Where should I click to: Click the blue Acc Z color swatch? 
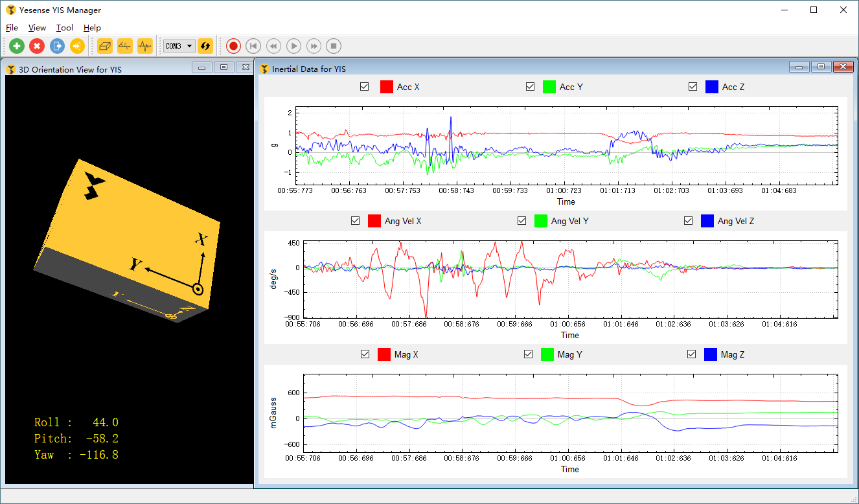coord(711,87)
